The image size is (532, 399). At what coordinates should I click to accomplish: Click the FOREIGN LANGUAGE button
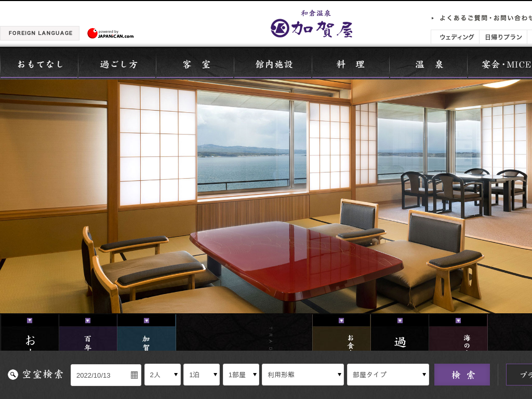pos(40,33)
